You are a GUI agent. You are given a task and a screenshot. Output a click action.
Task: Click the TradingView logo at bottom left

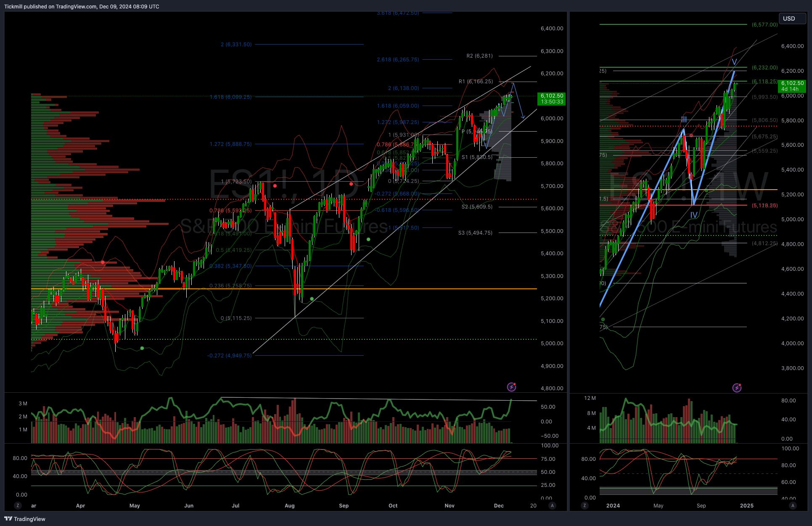(x=25, y=519)
